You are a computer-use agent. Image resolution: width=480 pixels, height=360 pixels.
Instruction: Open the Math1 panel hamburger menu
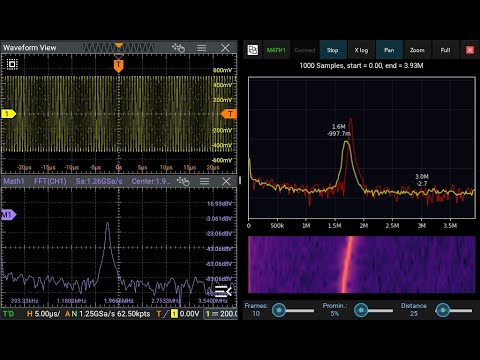[x=204, y=181]
